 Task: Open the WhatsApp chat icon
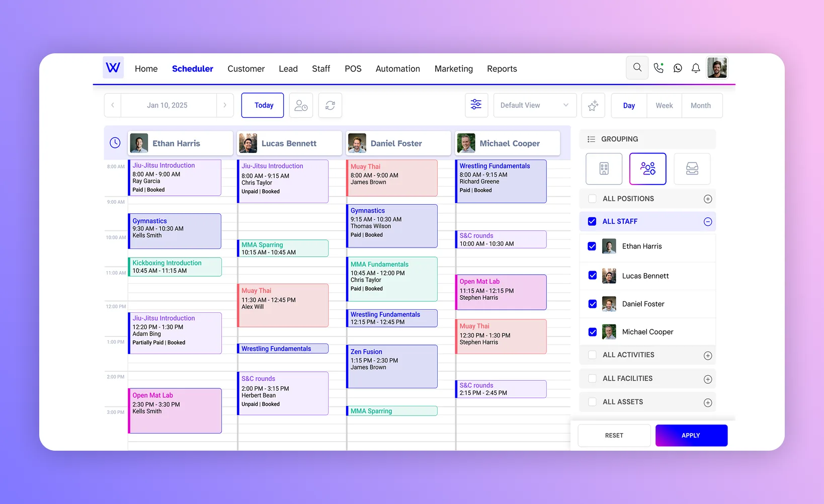click(x=677, y=67)
